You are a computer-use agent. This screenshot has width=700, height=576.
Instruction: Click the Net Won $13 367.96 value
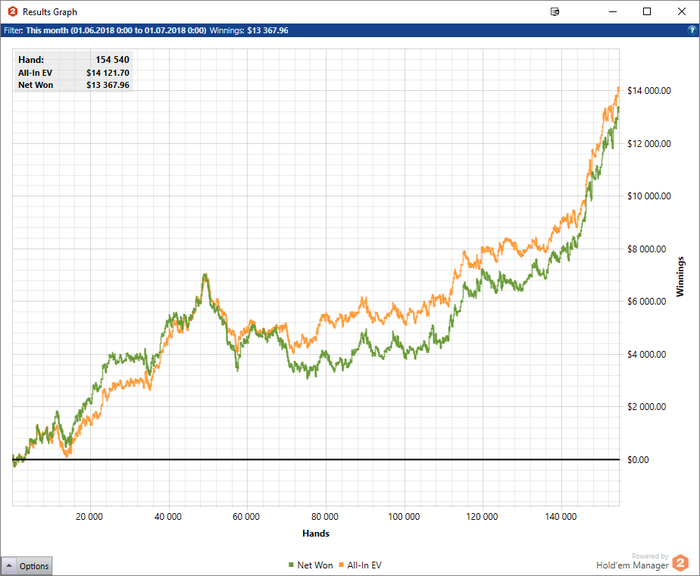(x=108, y=85)
